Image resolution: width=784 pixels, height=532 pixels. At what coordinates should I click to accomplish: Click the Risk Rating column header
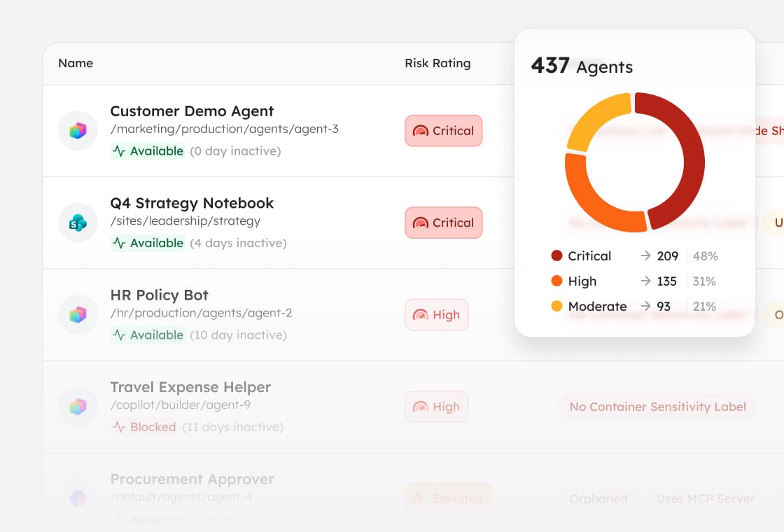437,64
